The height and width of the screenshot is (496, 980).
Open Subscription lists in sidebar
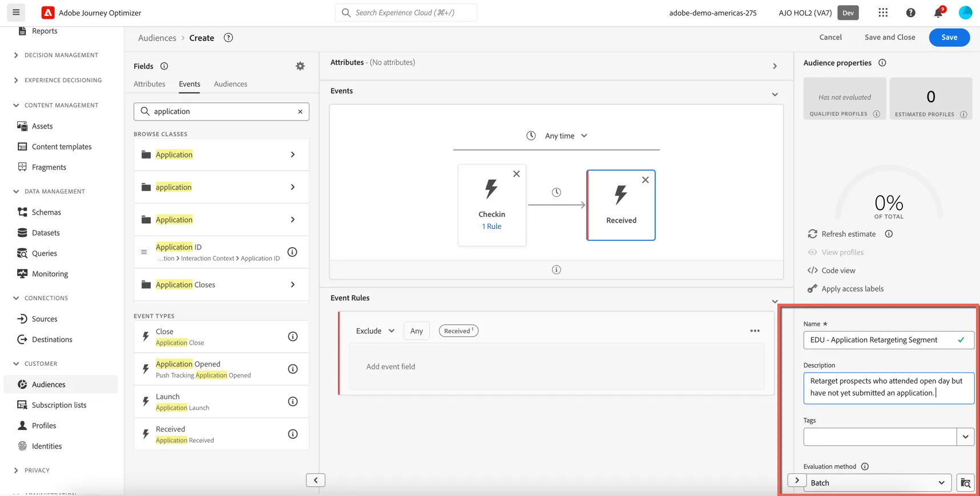[59, 405]
